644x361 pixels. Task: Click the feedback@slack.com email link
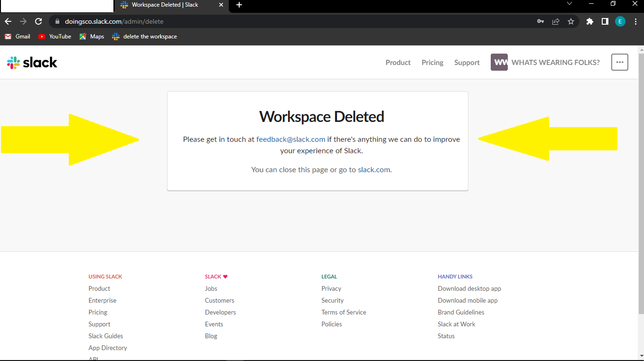click(291, 139)
